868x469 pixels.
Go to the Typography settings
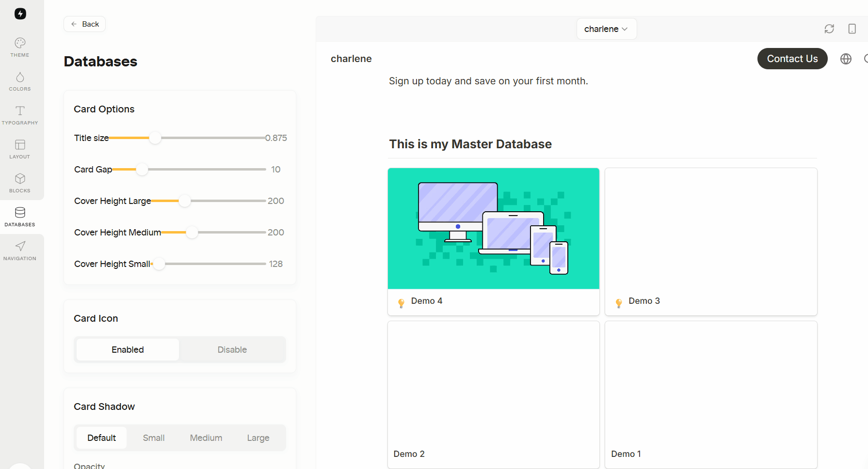point(20,115)
